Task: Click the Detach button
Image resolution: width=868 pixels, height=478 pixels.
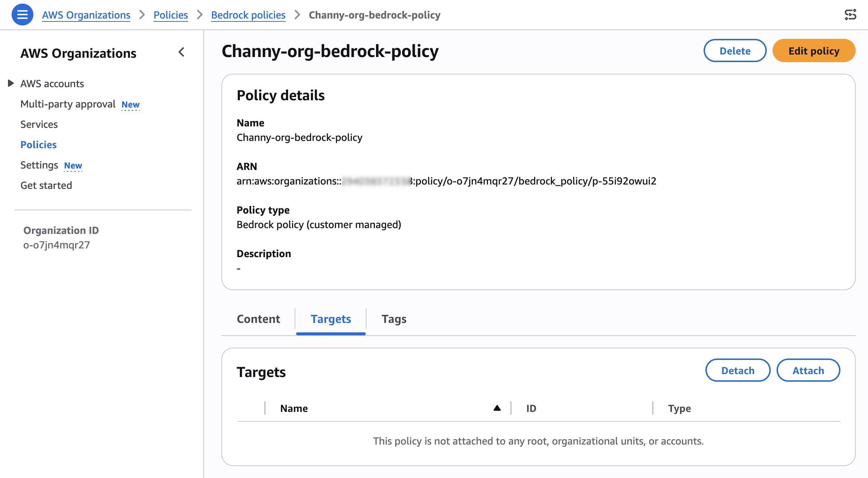Action: (x=737, y=370)
